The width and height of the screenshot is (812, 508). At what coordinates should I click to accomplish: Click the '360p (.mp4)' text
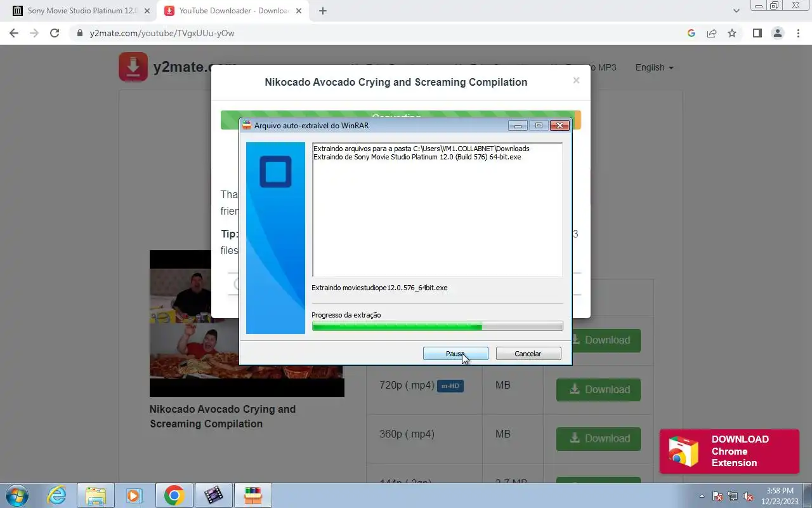(x=407, y=434)
